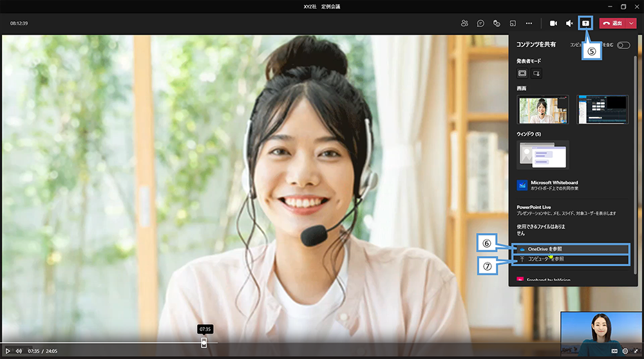
Task: Click the 発表者モード label
Action: pyautogui.click(x=529, y=61)
